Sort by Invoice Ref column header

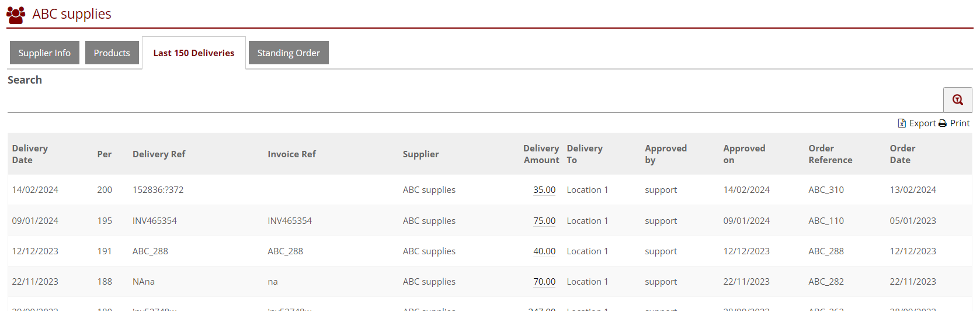(291, 154)
